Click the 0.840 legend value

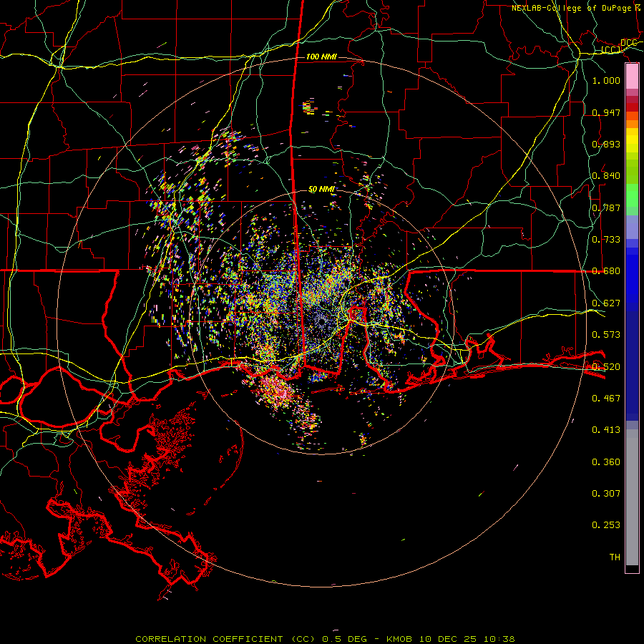tap(606, 176)
